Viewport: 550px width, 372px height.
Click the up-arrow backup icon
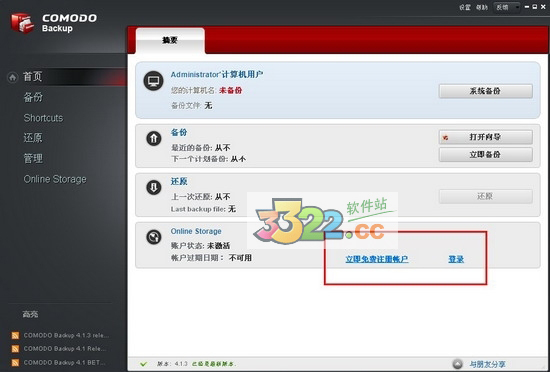pos(154,138)
